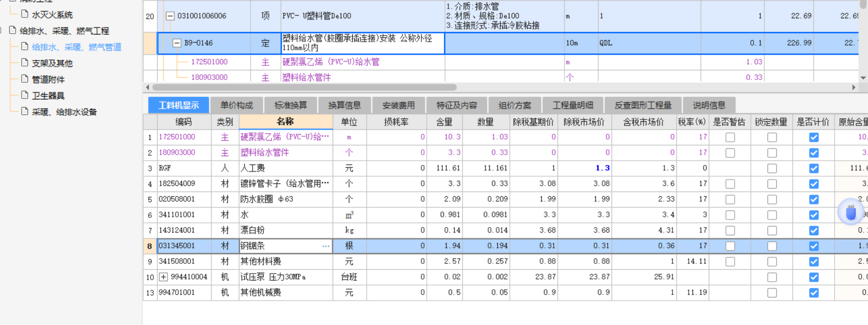The height and width of the screenshot is (325, 868).
Task: Click the document icon beside 管道附件
Action: point(24,79)
